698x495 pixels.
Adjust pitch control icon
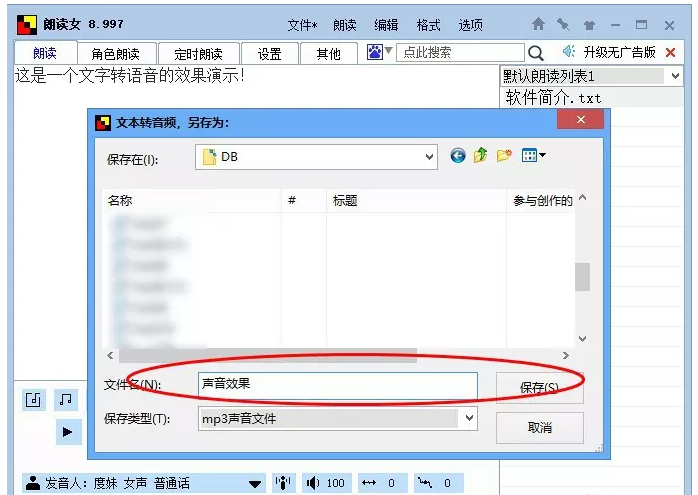click(x=438, y=483)
